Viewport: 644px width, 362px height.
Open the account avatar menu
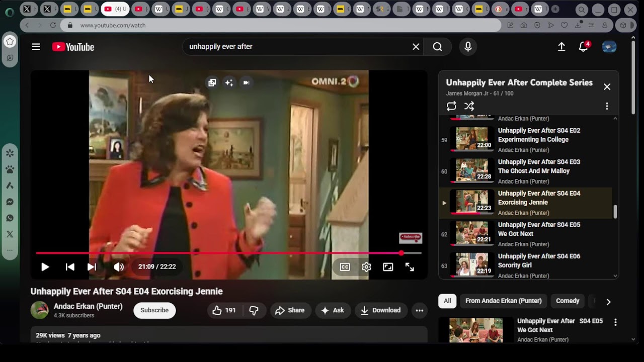[609, 47]
